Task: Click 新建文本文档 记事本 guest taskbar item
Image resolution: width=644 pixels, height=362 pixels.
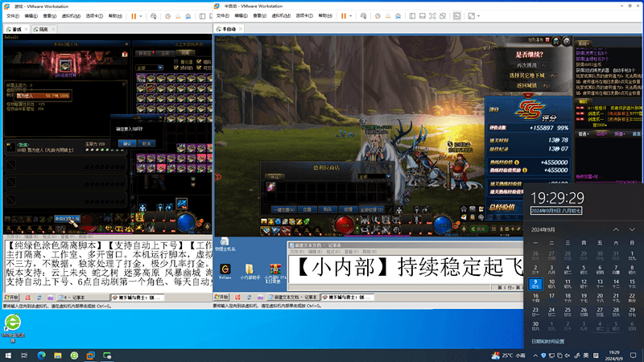Action: click(292, 297)
